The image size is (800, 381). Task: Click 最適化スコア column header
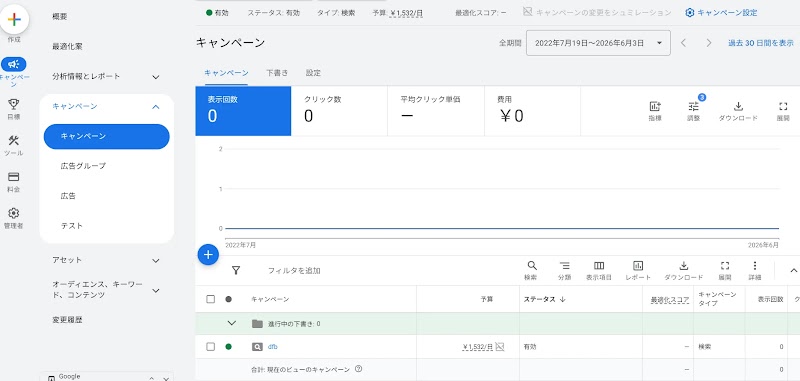click(670, 299)
